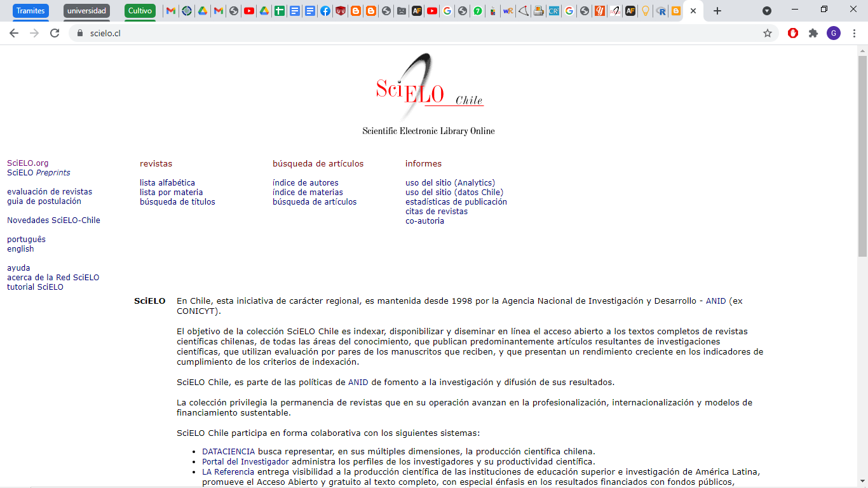This screenshot has height=488, width=868.
Task: Open guia de postulación link
Action: (44, 201)
